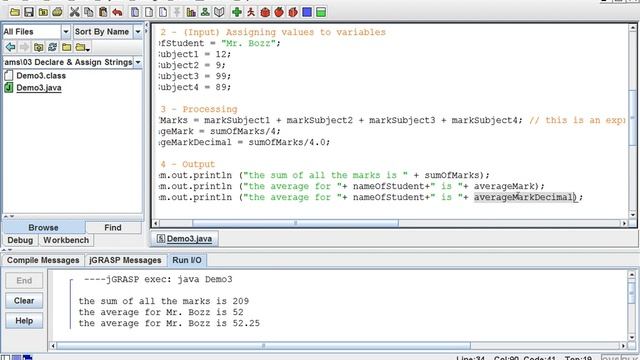640x360 pixels.
Task: Save the file with the floppy disk icon
Action: [x=29, y=12]
